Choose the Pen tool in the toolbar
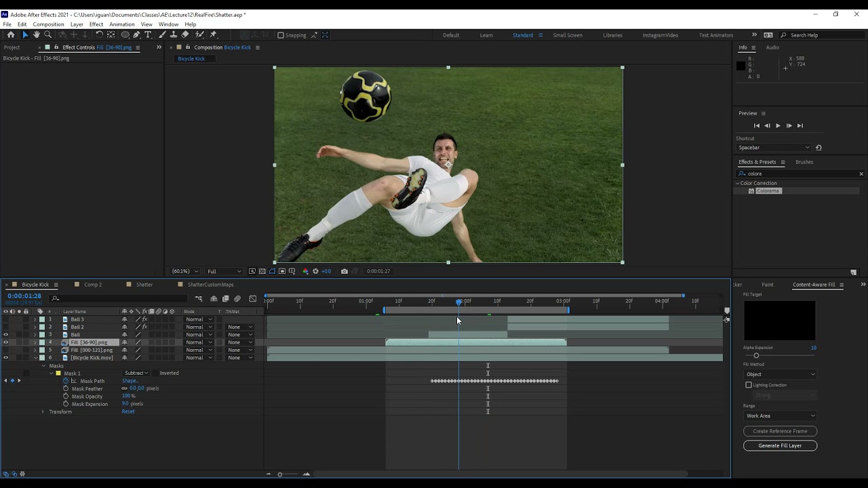Image resolution: width=868 pixels, height=488 pixels. pos(136,35)
